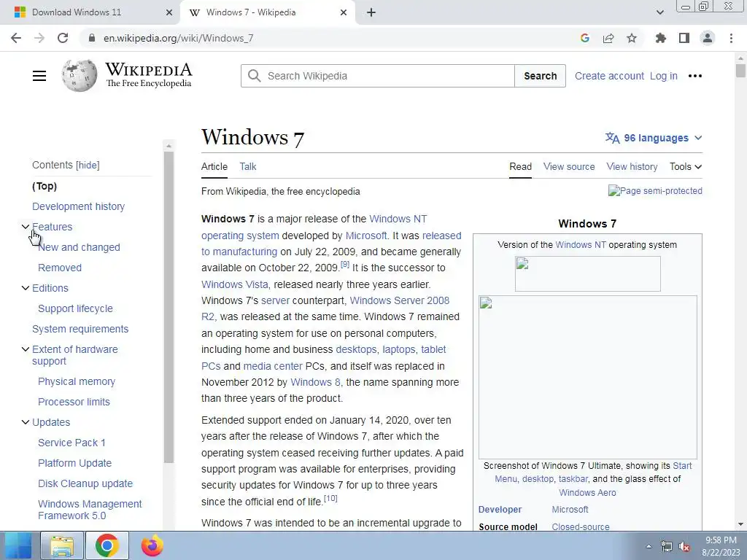Go to Physical memory in contents
The image size is (747, 560).
pyautogui.click(x=76, y=381)
